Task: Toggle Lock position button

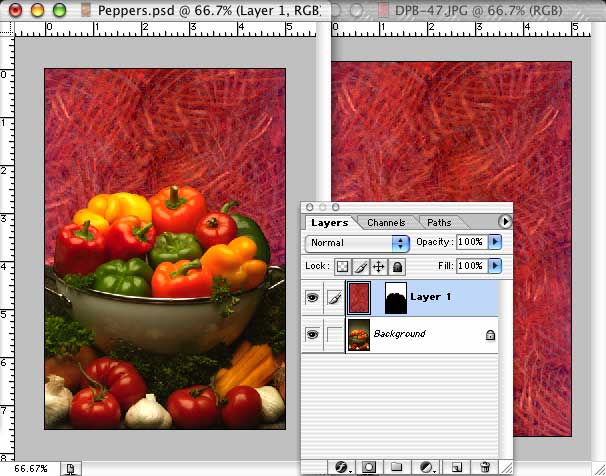Action: pos(378,266)
